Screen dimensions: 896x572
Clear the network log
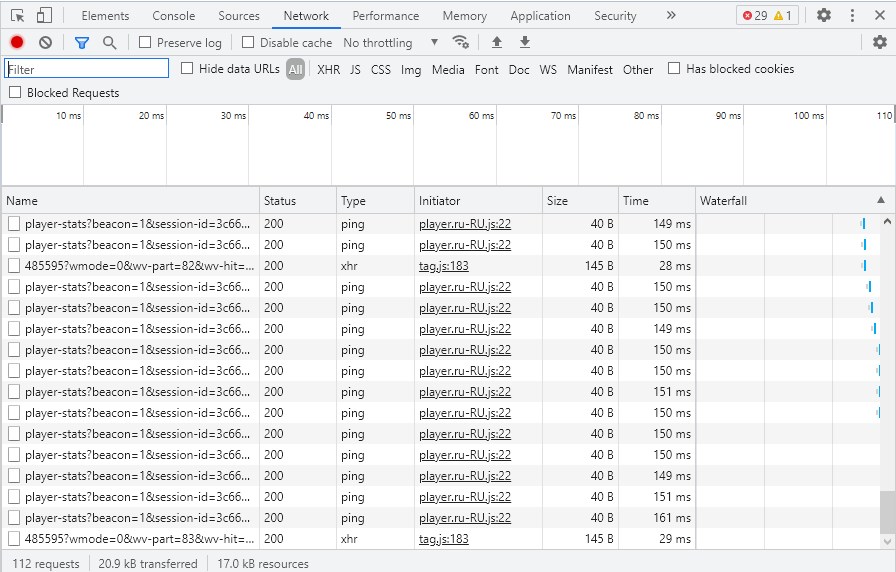(45, 42)
